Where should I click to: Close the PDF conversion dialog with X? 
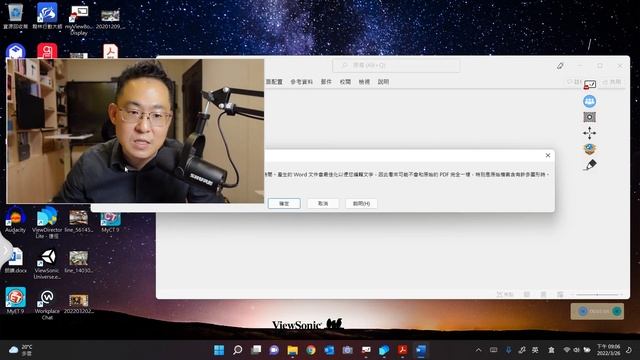pyautogui.click(x=548, y=155)
